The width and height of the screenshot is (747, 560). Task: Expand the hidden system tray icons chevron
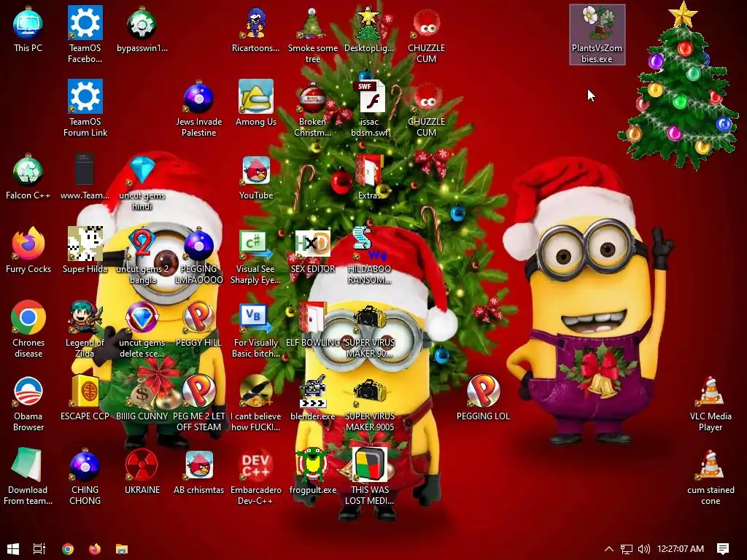point(609,549)
